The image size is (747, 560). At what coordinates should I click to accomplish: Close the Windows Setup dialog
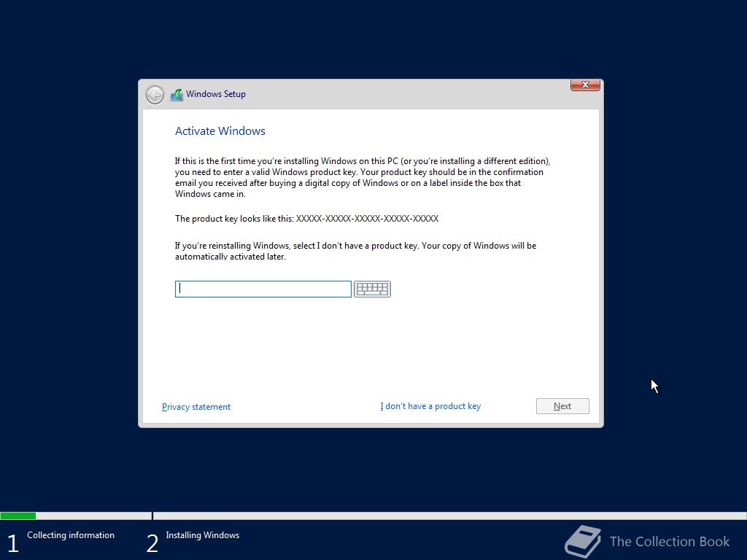(x=585, y=85)
